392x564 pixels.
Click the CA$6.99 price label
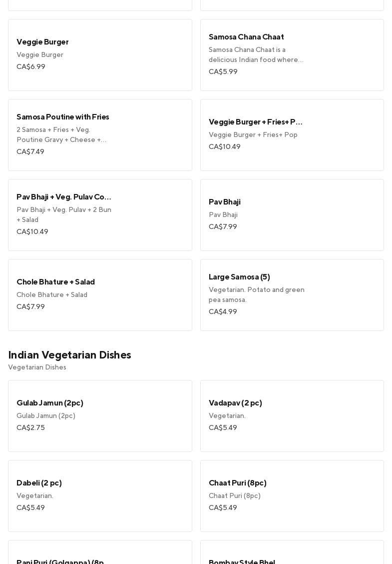coord(31,67)
